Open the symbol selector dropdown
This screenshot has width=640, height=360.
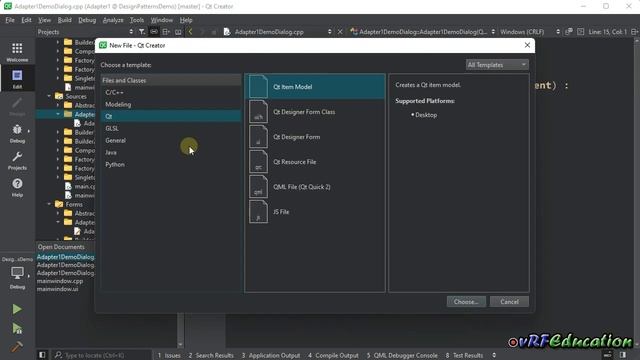(422, 32)
